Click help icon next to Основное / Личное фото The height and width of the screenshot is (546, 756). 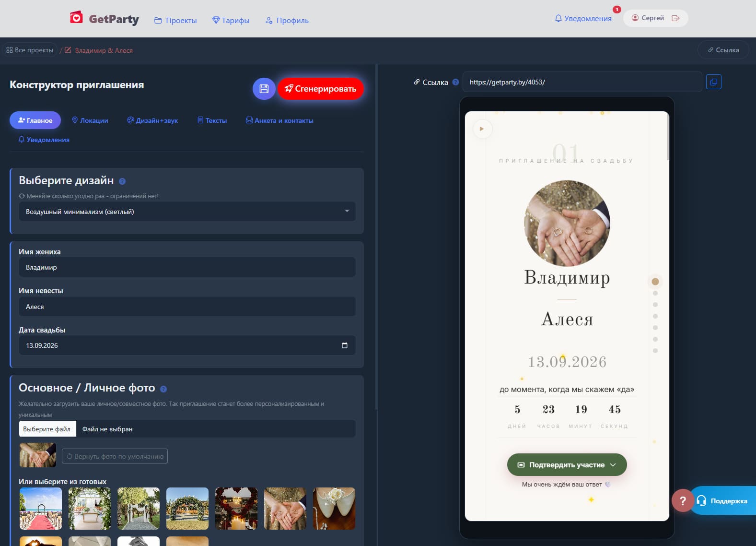(x=163, y=389)
